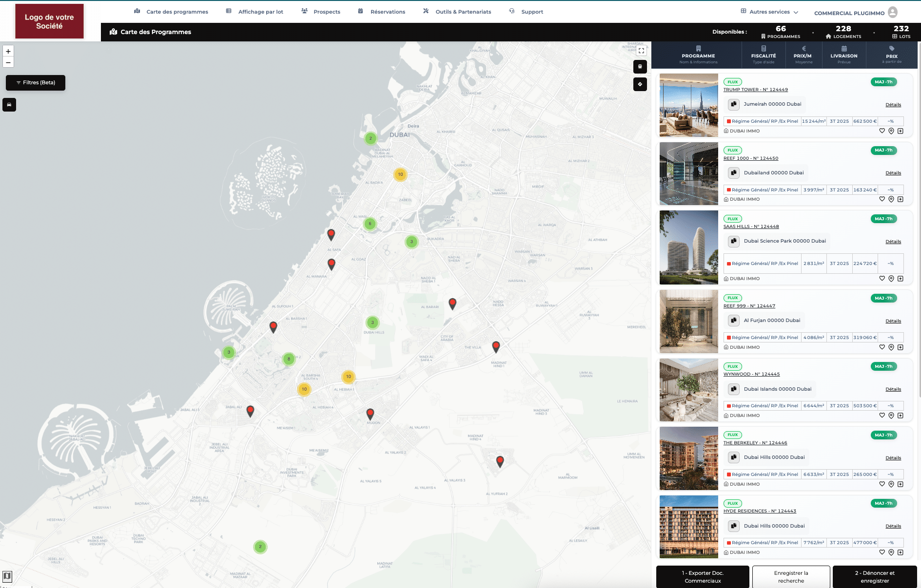Click Enregistrer la recherche button
The width and height of the screenshot is (921, 588).
[791, 577]
